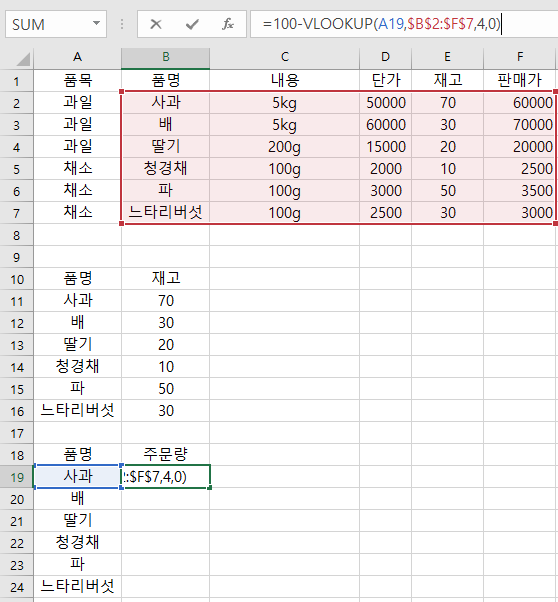This screenshot has height=602, width=558.
Task: Click 판매가 header cell
Action: 520,81
